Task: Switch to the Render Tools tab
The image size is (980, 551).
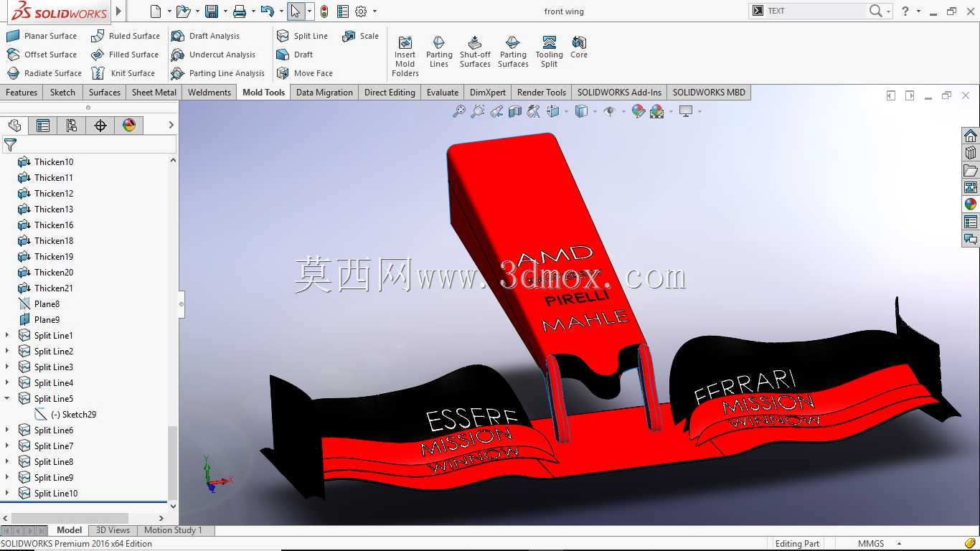Action: (542, 93)
